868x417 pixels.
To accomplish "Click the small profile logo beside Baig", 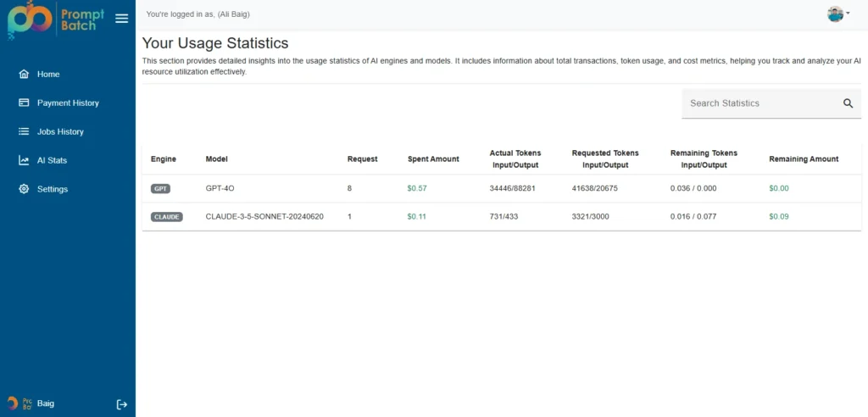I will (20, 403).
